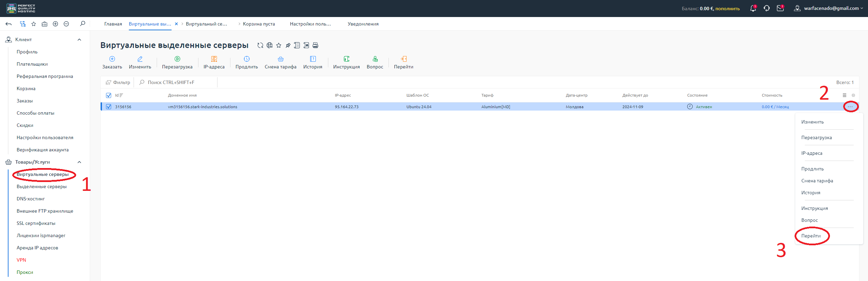
Task: Collapse the Клиент section
Action: point(79,39)
